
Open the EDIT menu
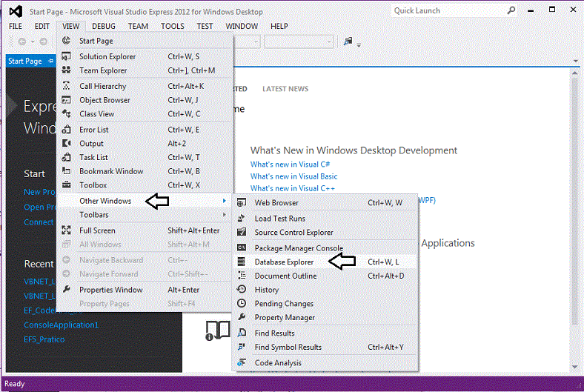(42, 26)
